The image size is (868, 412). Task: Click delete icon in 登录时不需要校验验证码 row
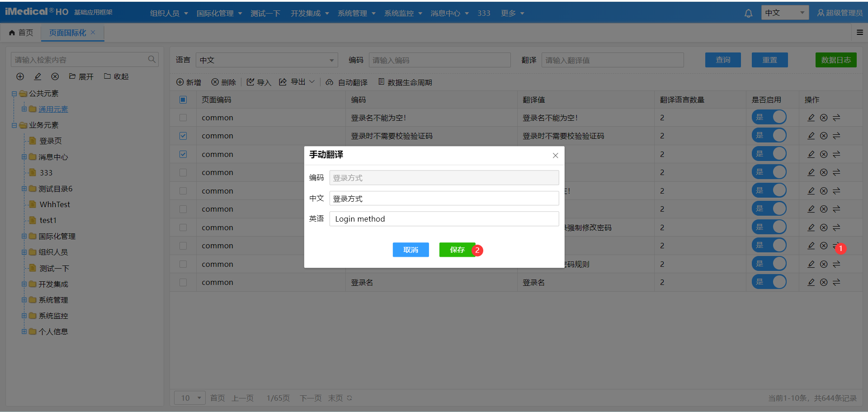(x=824, y=136)
